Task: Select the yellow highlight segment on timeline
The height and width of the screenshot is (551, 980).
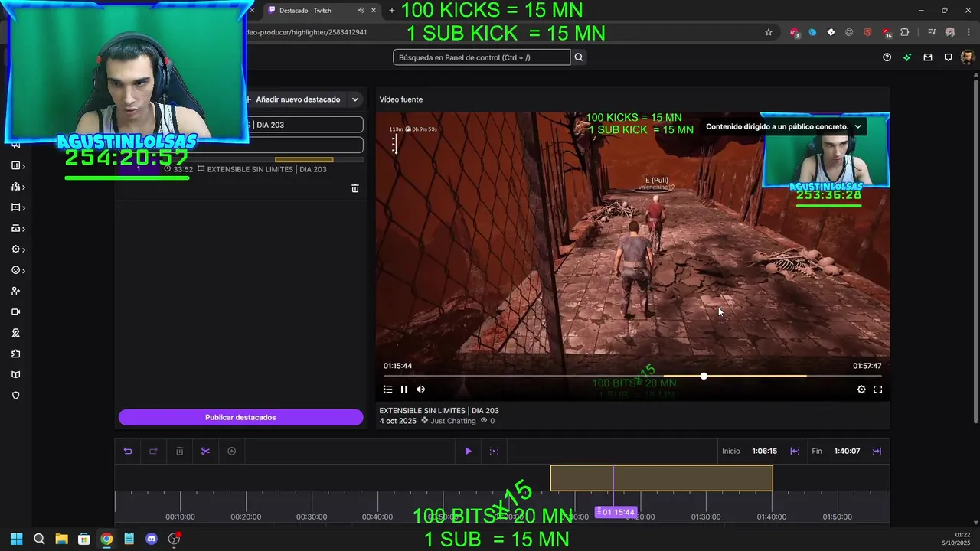Action: pos(661,478)
